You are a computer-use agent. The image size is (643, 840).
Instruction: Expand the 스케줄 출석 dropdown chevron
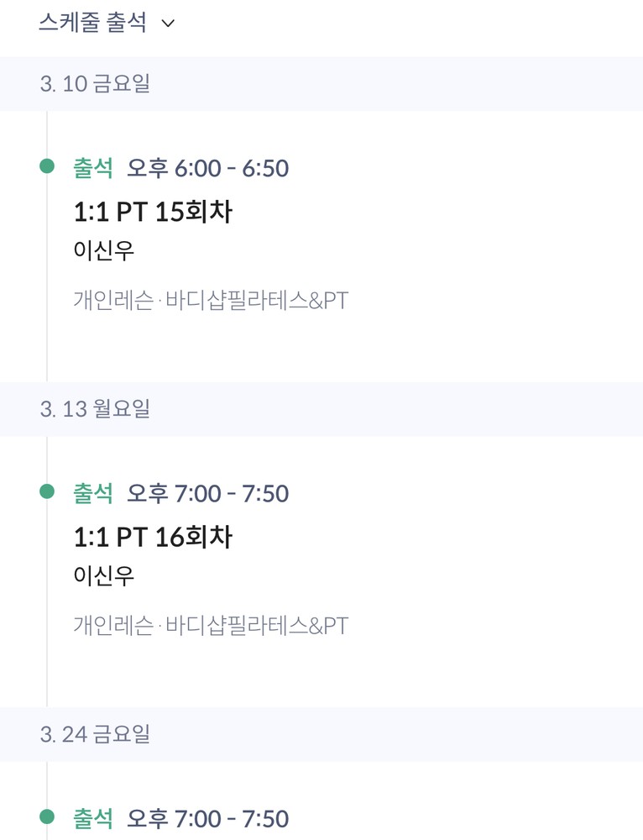click(168, 24)
